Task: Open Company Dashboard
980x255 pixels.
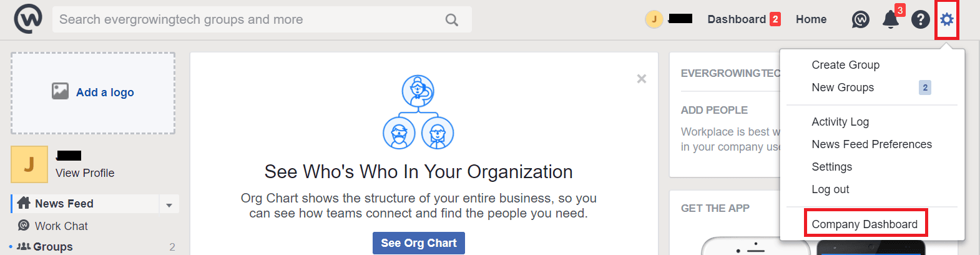Action: [x=865, y=224]
